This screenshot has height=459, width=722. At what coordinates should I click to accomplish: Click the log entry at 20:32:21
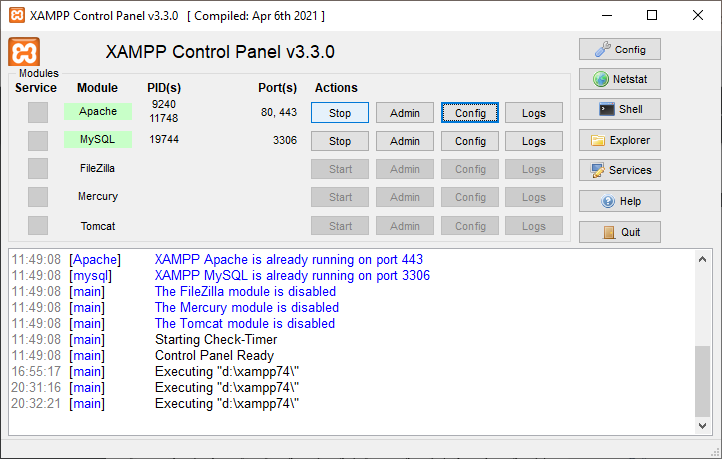coord(155,404)
